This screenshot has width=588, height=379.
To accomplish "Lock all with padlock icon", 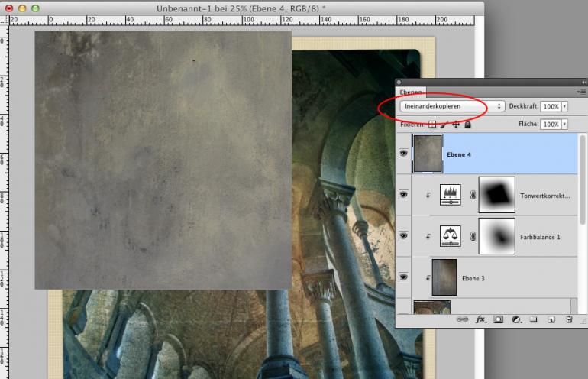I will click(467, 125).
